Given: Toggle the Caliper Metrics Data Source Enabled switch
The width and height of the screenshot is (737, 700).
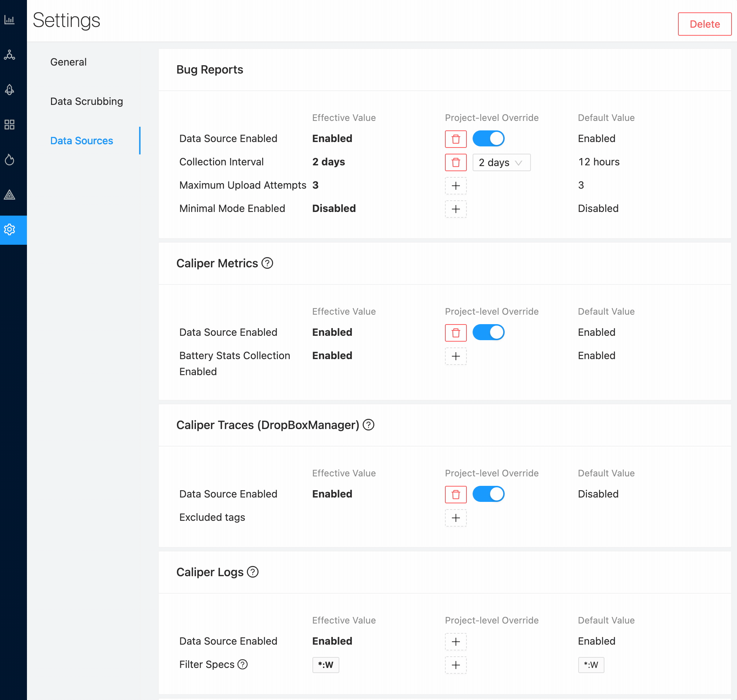Looking at the screenshot, I should [x=488, y=333].
